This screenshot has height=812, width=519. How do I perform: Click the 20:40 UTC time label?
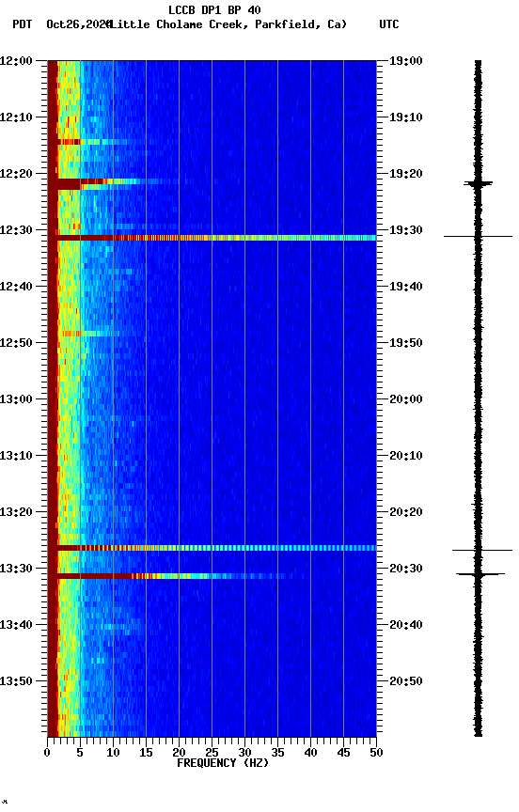406,625
